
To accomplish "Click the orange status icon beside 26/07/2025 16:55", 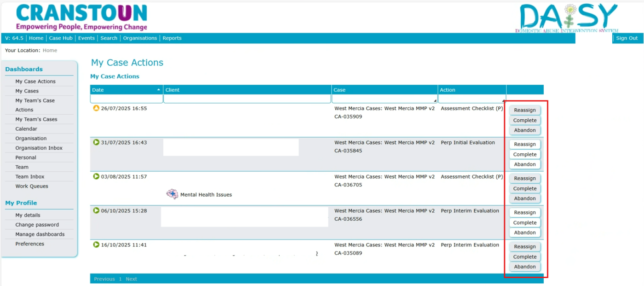I will click(96, 108).
